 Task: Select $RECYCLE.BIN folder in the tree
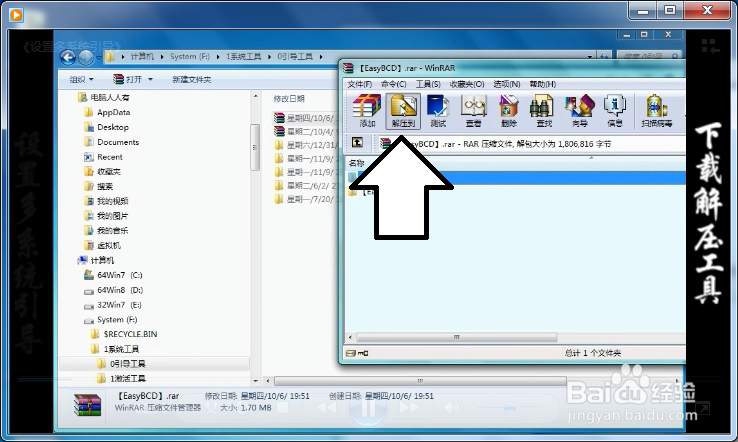pyautogui.click(x=130, y=334)
